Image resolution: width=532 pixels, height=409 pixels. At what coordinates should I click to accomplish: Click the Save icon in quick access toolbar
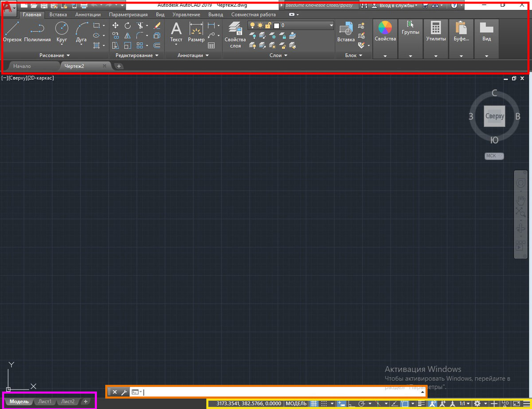[43, 5]
